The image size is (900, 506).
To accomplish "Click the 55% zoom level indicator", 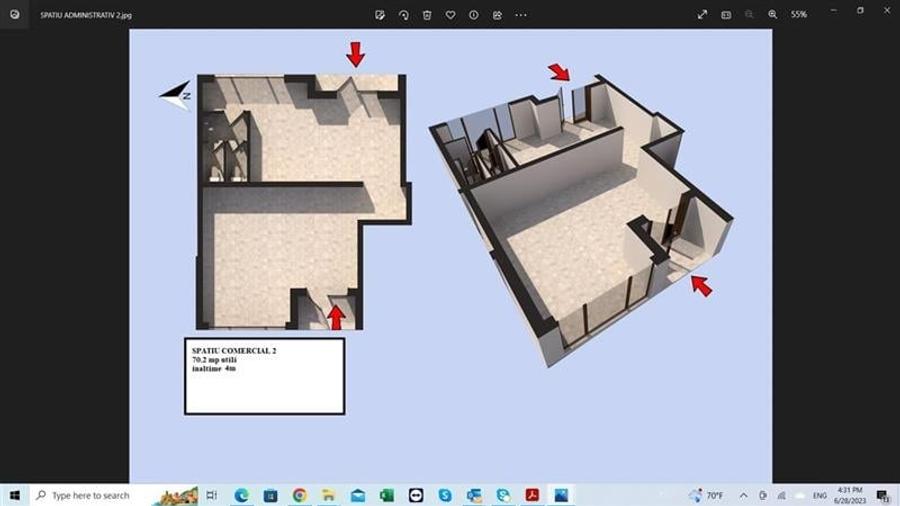I will 799,15.
